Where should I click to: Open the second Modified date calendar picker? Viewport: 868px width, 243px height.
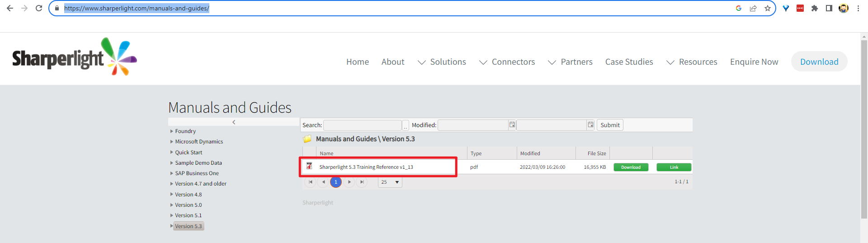(590, 125)
